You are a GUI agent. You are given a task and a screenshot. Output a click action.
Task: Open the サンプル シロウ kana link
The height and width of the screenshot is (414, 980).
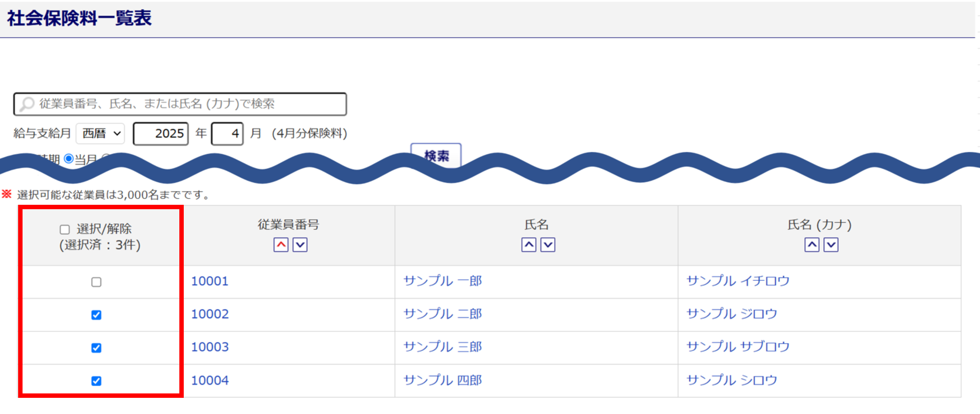point(732,380)
